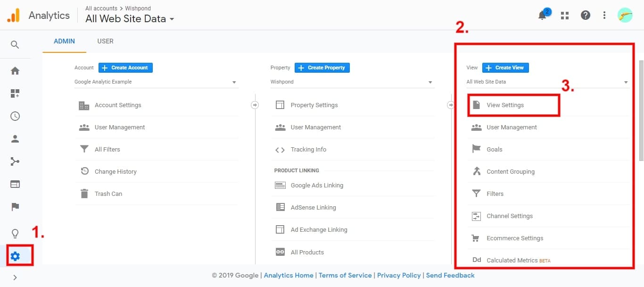Open the search magnifier in left sidebar

[15, 45]
